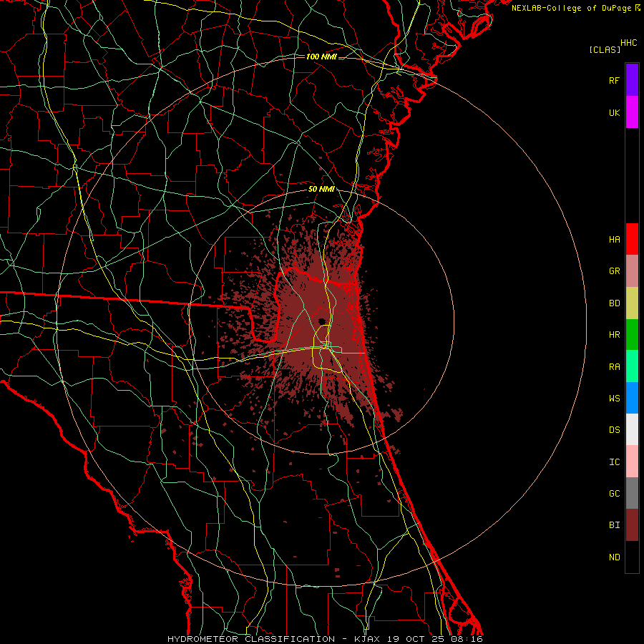The width and height of the screenshot is (644, 644).
Task: Click the BI brown legend swatch
Action: [632, 525]
